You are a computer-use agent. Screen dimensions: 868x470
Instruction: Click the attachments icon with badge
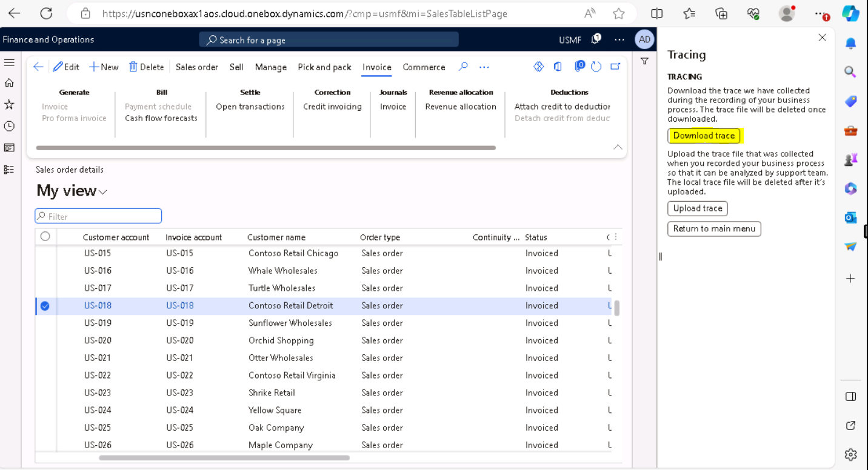[579, 66]
